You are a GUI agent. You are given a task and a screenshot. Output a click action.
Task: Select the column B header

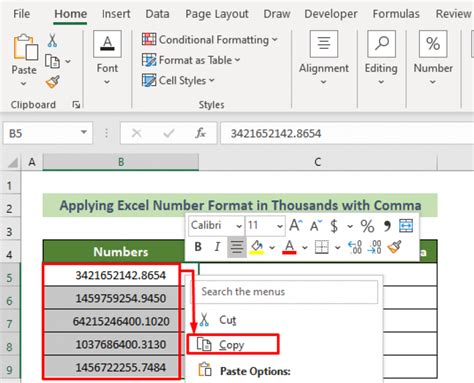121,162
